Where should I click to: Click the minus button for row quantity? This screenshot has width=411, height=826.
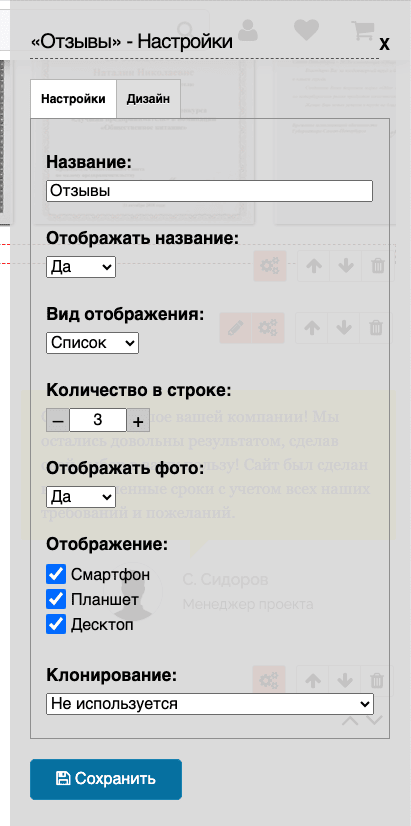point(58,420)
